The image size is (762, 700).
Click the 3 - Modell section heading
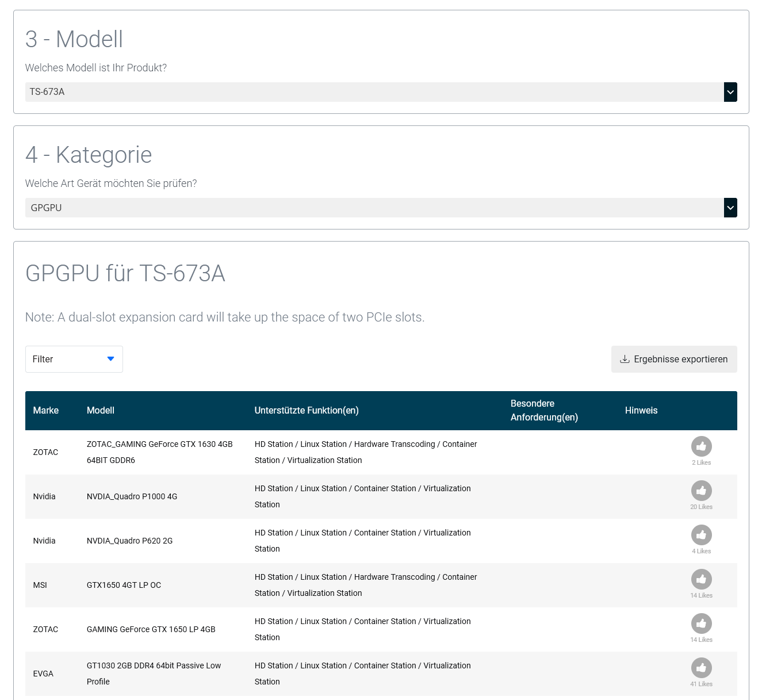click(x=74, y=39)
